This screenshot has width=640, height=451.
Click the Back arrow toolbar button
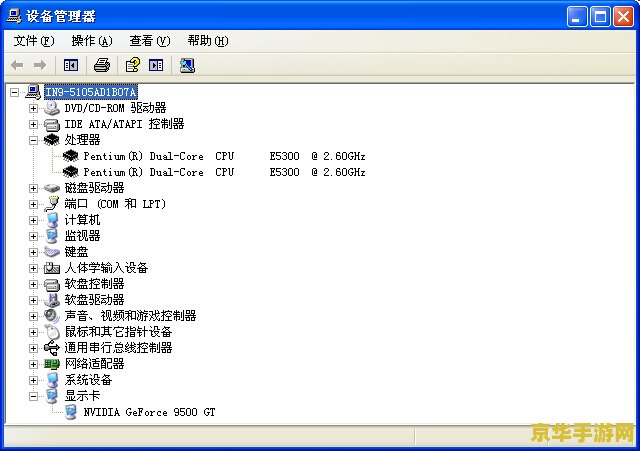click(17, 65)
